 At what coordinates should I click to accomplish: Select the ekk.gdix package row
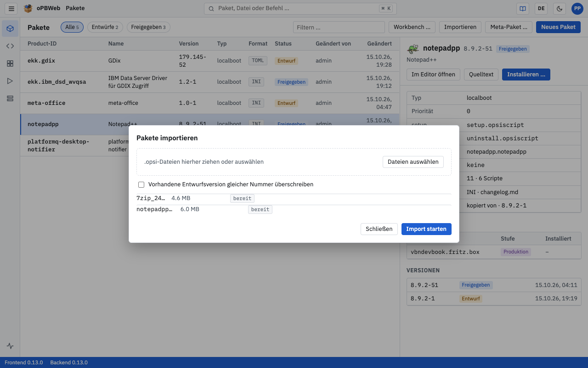pos(209,61)
